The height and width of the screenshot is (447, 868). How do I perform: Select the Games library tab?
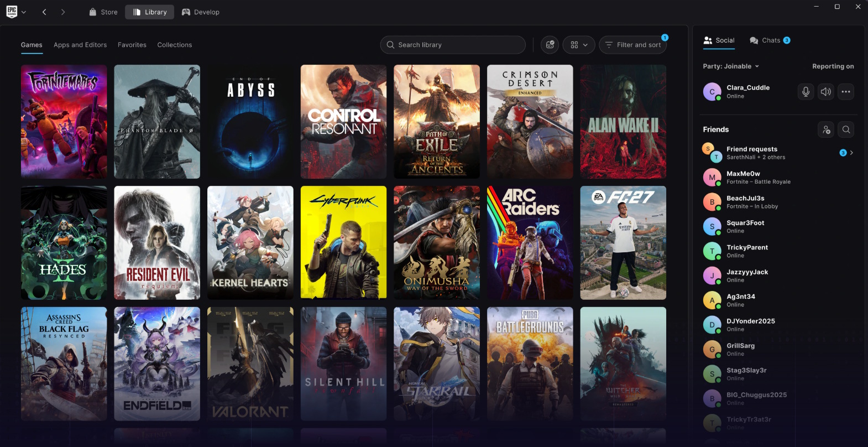32,45
